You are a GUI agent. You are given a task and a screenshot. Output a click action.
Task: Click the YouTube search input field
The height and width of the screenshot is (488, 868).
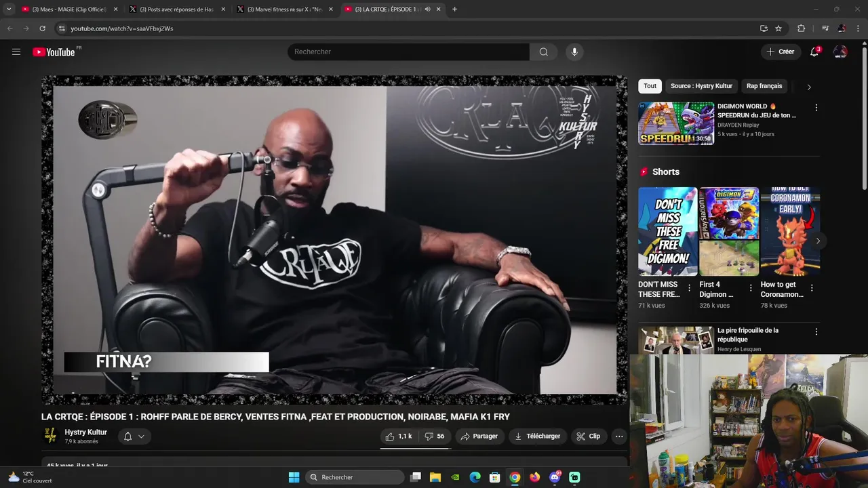click(408, 52)
